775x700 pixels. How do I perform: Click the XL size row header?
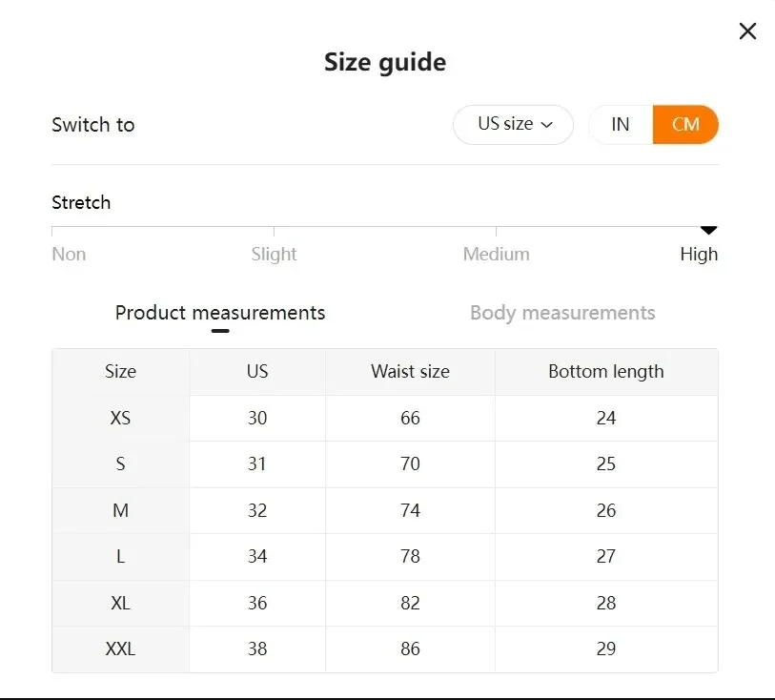click(120, 603)
